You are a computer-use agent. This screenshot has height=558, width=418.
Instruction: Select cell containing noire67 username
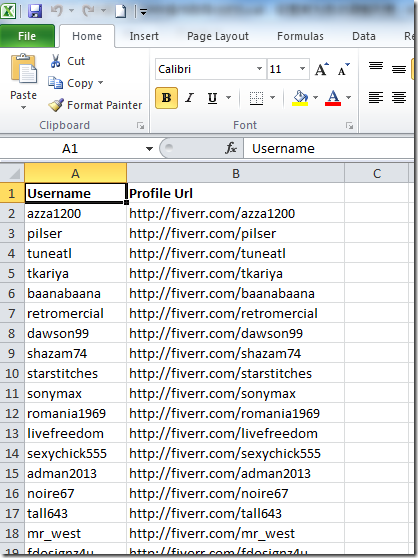(x=75, y=493)
